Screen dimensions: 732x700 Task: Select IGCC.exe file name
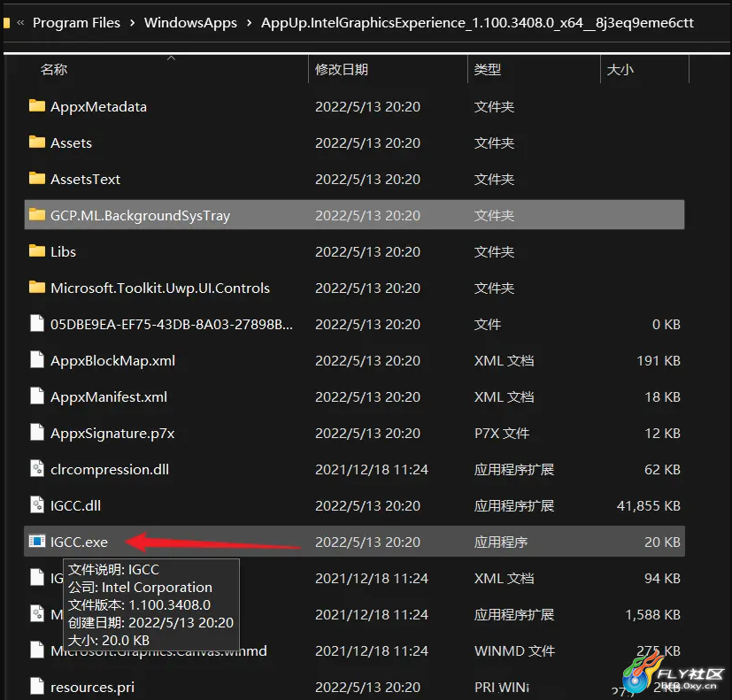coord(79,542)
